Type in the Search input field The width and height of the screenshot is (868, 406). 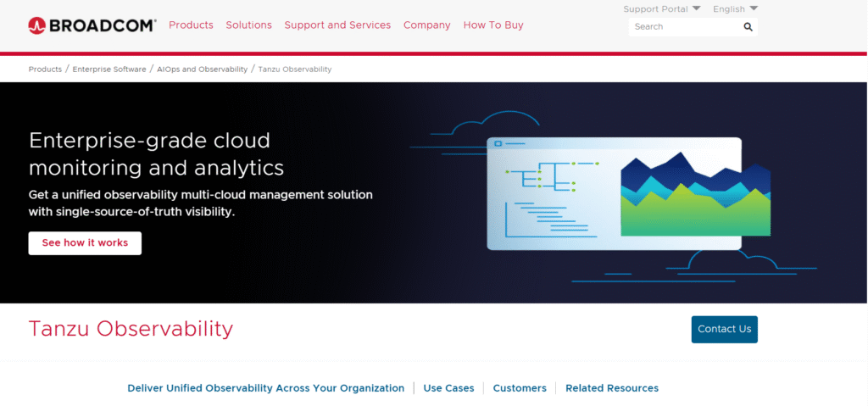685,27
